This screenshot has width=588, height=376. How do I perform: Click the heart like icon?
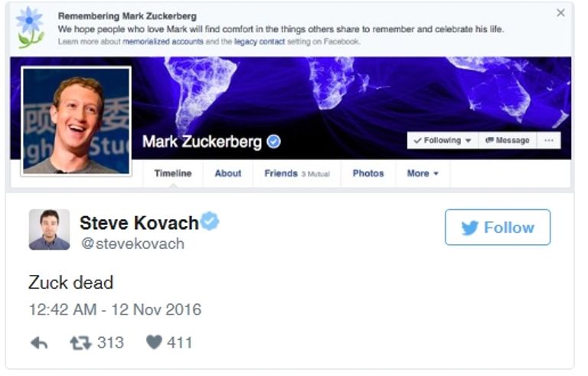point(154,343)
